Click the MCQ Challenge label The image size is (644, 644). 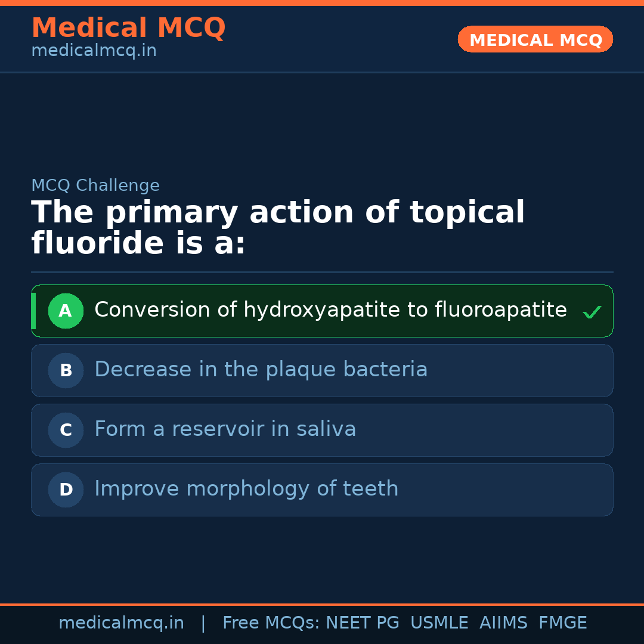[95, 185]
